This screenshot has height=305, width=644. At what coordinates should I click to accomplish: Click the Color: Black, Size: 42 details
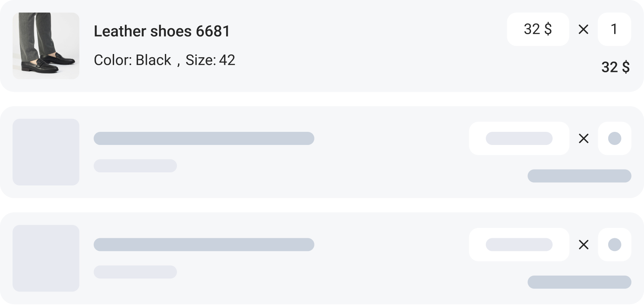pos(164,60)
